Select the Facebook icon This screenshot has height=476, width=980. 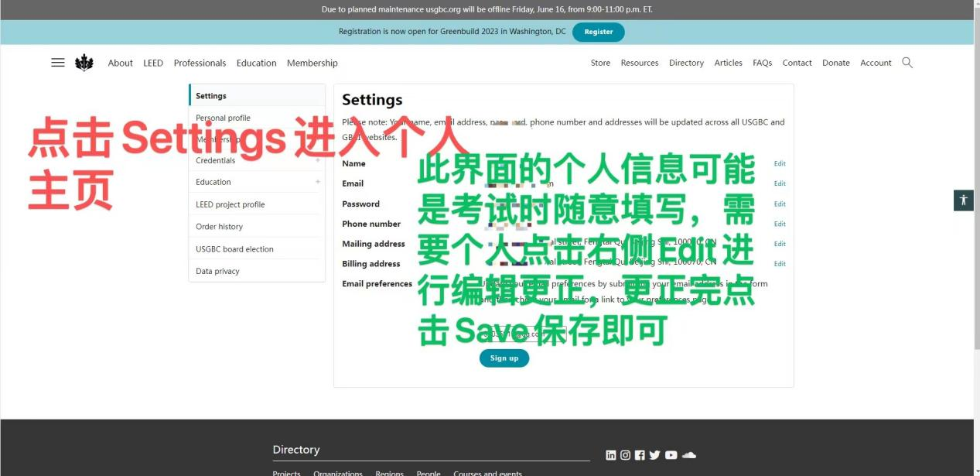(x=640, y=455)
